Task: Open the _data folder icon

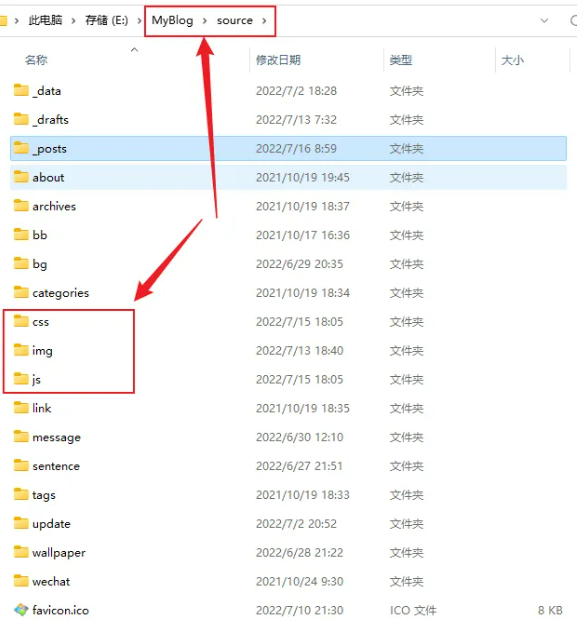Action: pos(21,91)
